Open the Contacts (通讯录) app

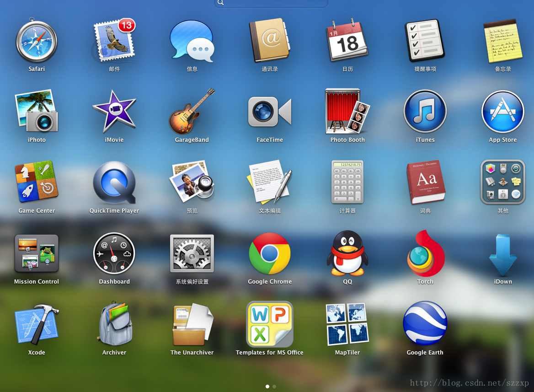click(270, 41)
